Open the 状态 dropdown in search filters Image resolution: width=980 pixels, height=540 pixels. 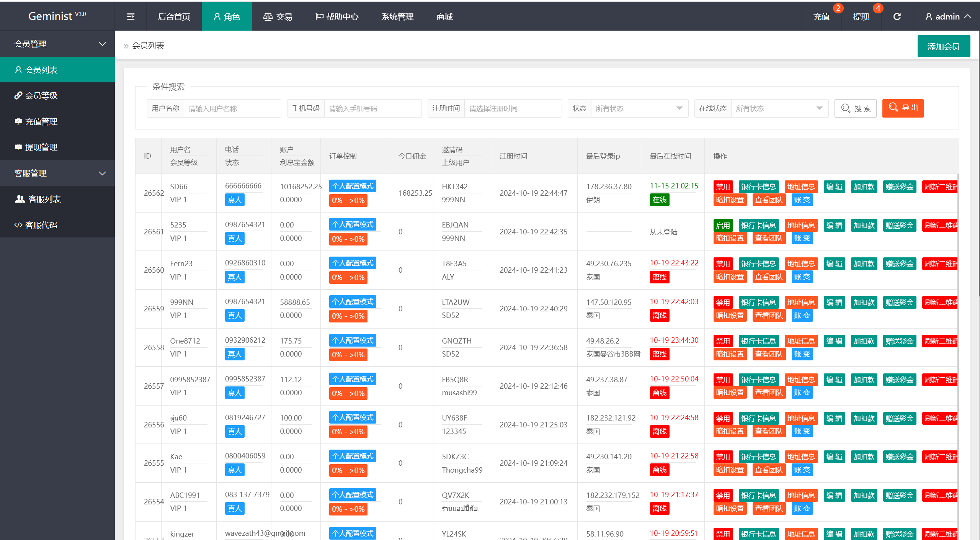(x=639, y=108)
